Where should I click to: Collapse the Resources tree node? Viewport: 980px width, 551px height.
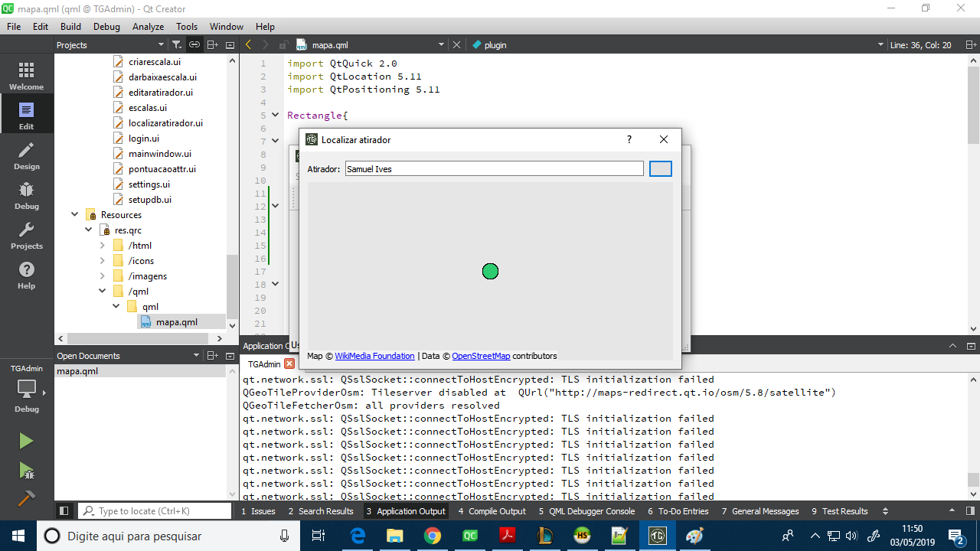click(75, 215)
